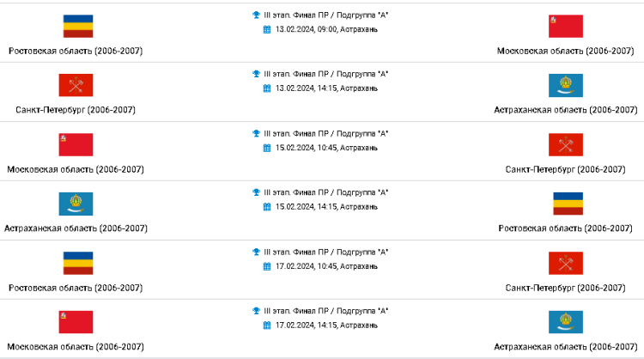Screen dimensions: 644x359
Task: Click Astrakhan Oblast flag in 15.02.2024 14:15 match
Action: coord(76,204)
